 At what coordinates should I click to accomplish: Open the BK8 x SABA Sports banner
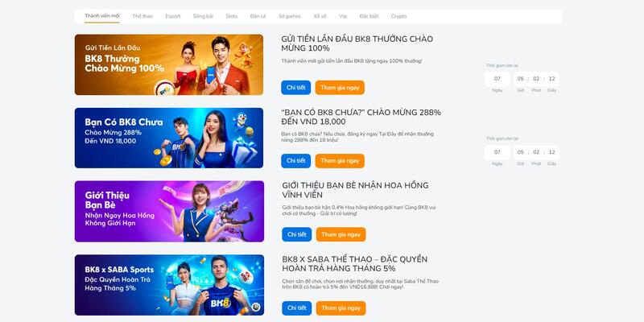(x=169, y=285)
